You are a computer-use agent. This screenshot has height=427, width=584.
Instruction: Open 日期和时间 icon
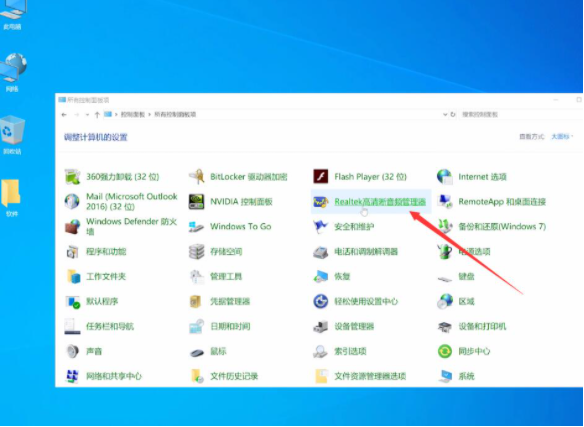[x=196, y=326]
